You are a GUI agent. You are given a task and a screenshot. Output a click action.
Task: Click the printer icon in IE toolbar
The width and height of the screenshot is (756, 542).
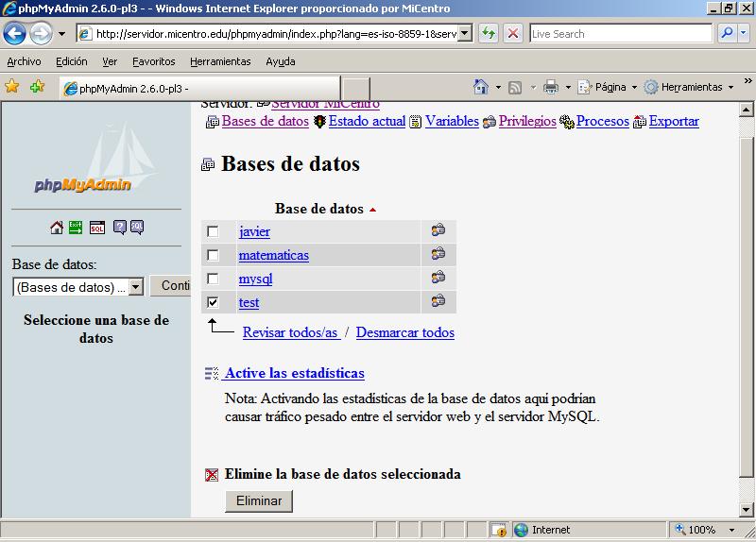550,87
